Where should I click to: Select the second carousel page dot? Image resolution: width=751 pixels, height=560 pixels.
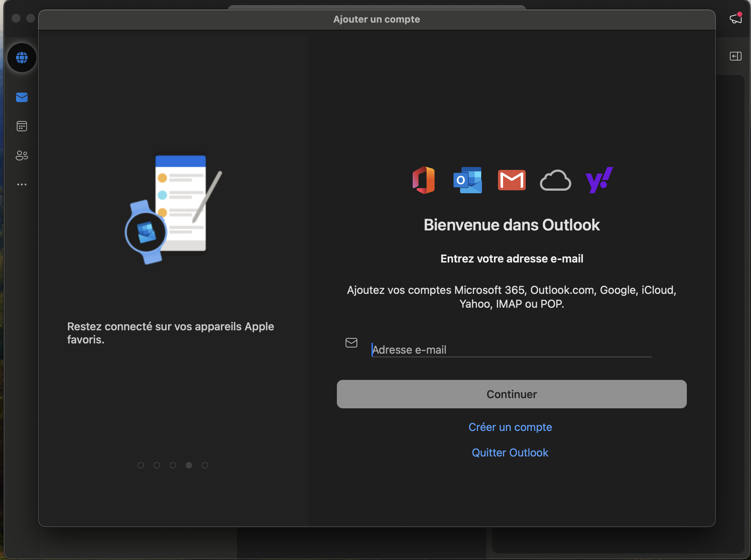pyautogui.click(x=157, y=465)
